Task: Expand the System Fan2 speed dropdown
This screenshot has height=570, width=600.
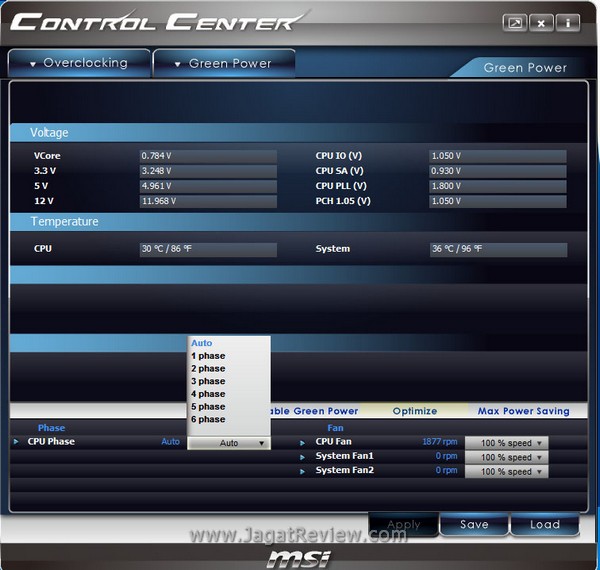Action: point(507,471)
